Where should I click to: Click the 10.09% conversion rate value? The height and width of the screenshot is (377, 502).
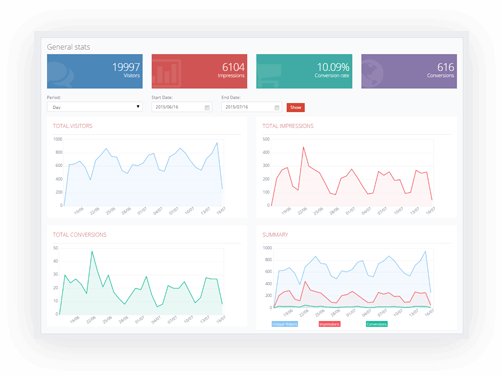click(x=333, y=67)
